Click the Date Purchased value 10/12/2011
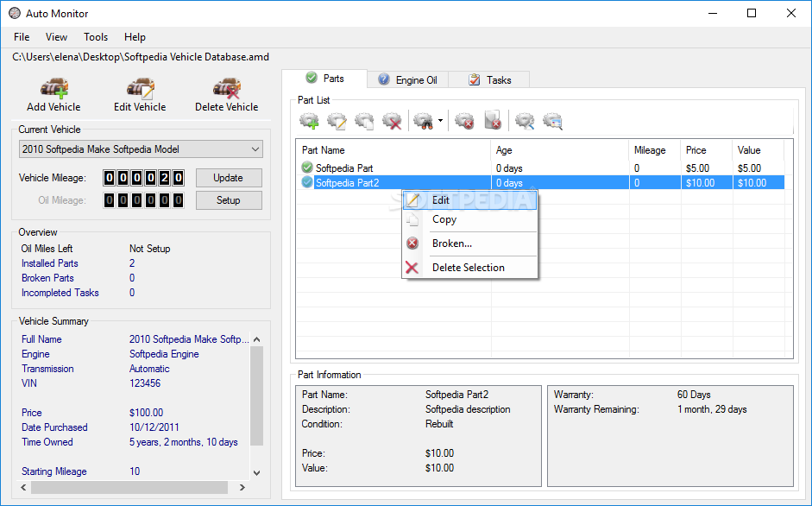 (x=154, y=427)
